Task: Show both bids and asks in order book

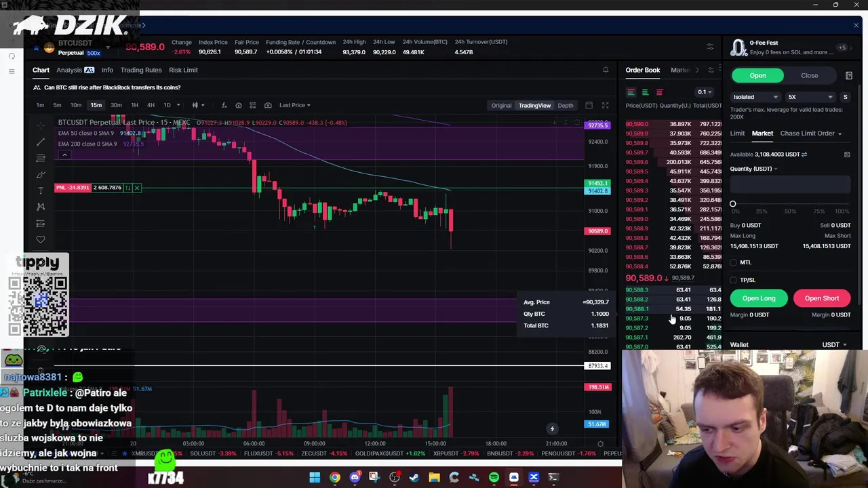Action: pyautogui.click(x=631, y=92)
